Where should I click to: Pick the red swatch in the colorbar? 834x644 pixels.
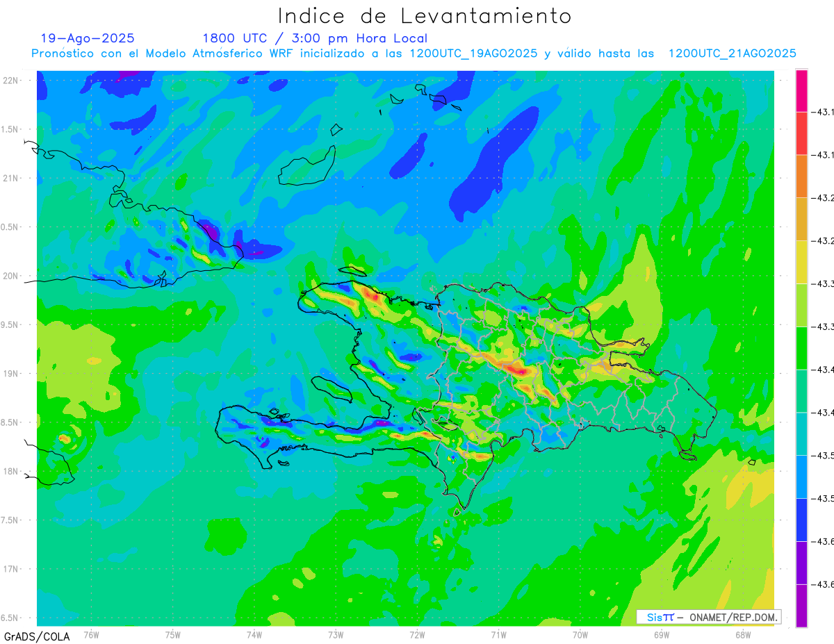[x=801, y=133]
